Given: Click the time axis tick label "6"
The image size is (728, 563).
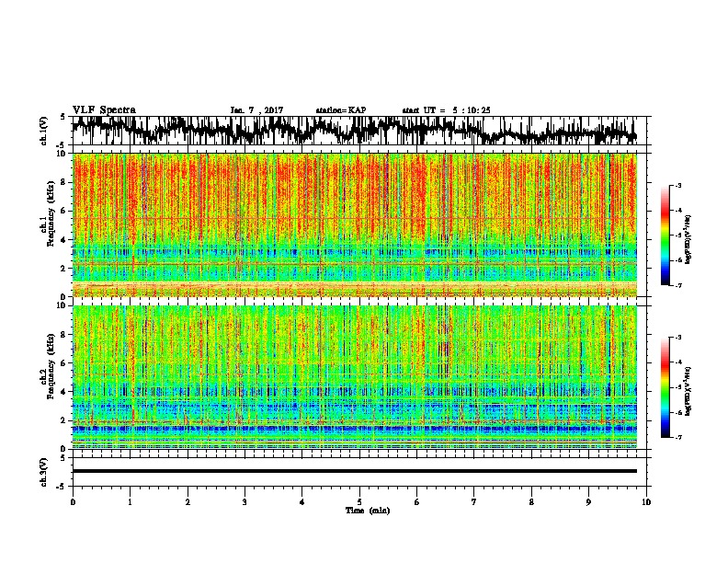Looking at the screenshot, I should pyautogui.click(x=416, y=502).
